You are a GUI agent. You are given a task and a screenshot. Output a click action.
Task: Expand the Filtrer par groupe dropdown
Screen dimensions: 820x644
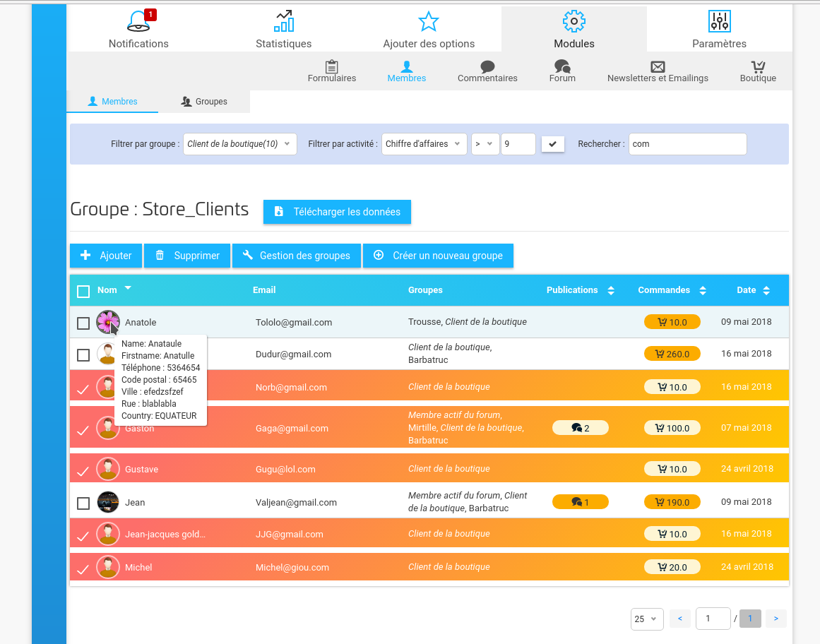(239, 144)
